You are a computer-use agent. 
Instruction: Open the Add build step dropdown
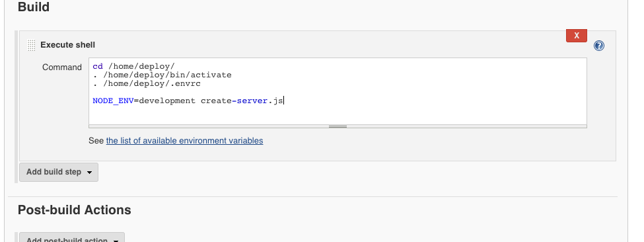pos(59,172)
